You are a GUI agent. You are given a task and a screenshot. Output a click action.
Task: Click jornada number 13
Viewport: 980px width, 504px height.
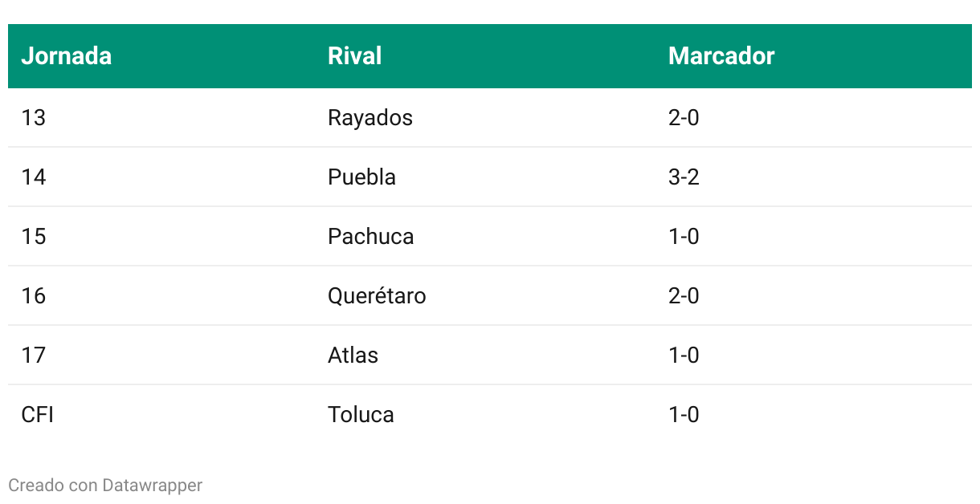(x=33, y=118)
